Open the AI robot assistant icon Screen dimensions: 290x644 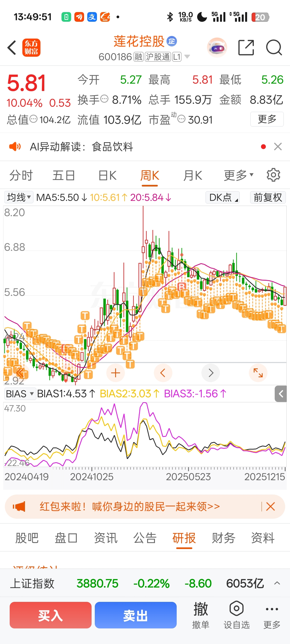(217, 48)
